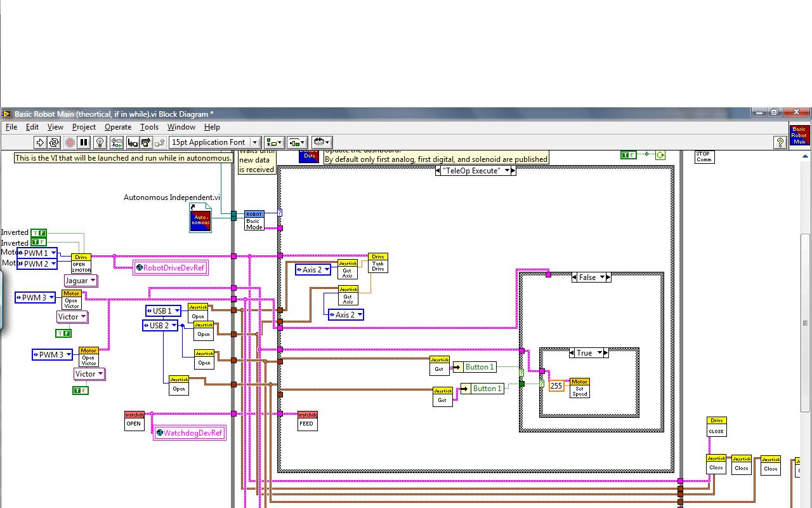Toggle Retain Wire Values button
The height and width of the screenshot is (508, 812).
pyautogui.click(x=116, y=142)
